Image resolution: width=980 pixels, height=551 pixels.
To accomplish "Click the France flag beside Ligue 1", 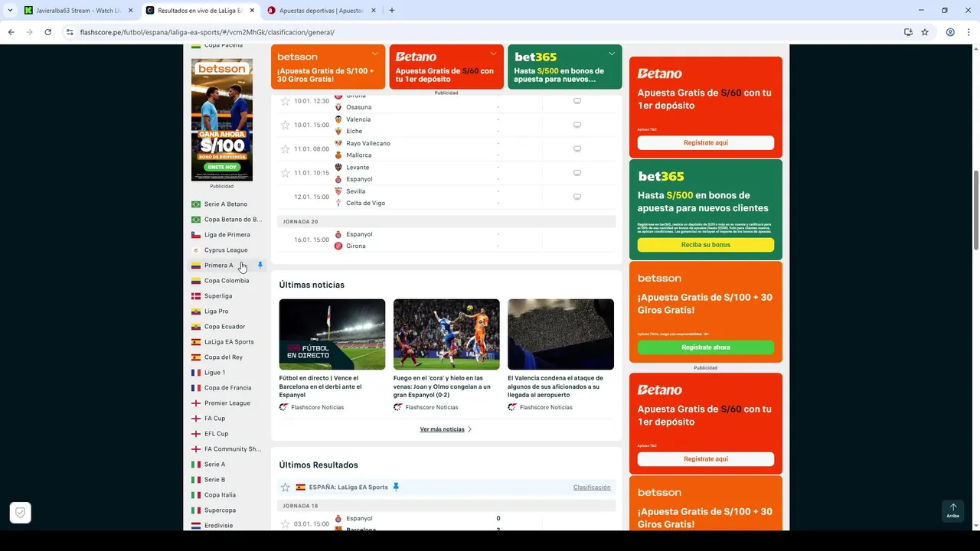I will [x=196, y=373].
